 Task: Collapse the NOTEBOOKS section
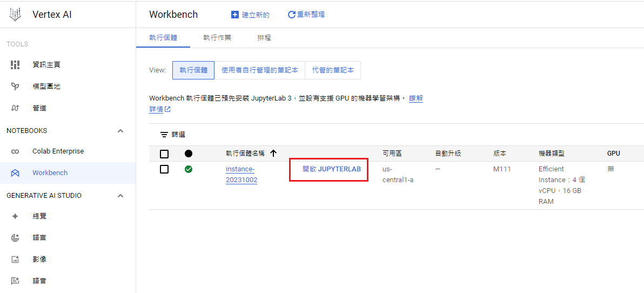[x=120, y=131]
